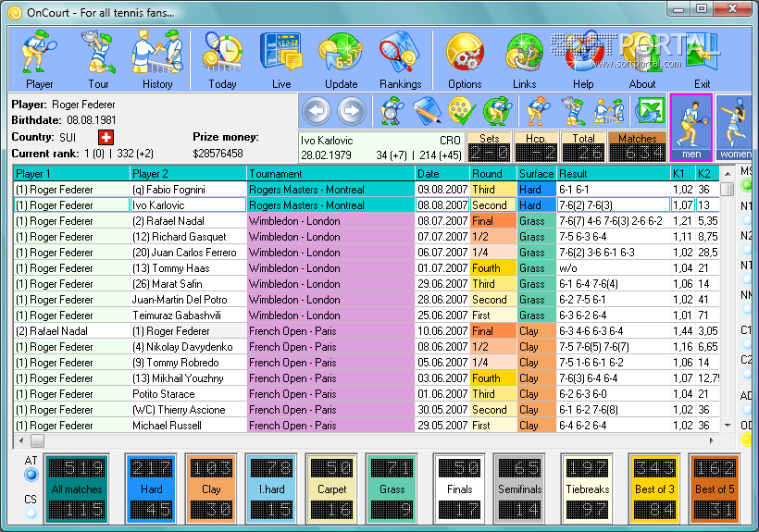759x532 pixels.
Task: Click the table's vertical scrollbar up arrow
Action: (x=727, y=173)
